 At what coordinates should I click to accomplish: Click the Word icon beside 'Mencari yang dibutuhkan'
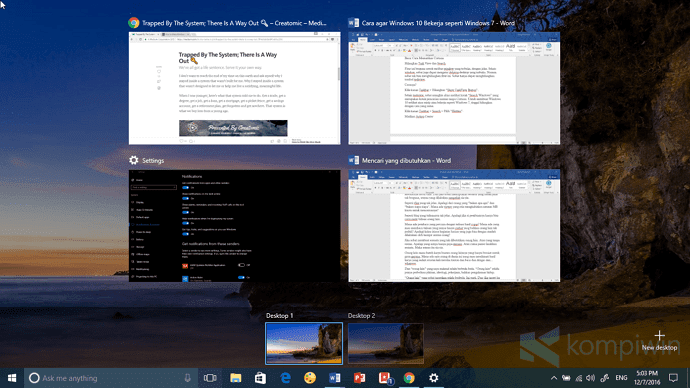[353, 160]
